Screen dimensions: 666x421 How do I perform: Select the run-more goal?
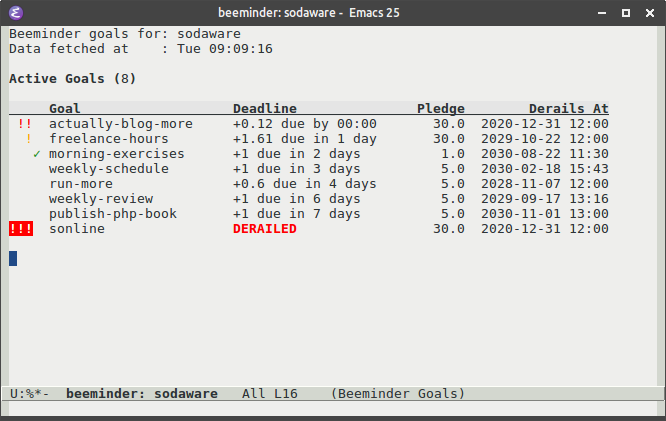click(x=81, y=184)
